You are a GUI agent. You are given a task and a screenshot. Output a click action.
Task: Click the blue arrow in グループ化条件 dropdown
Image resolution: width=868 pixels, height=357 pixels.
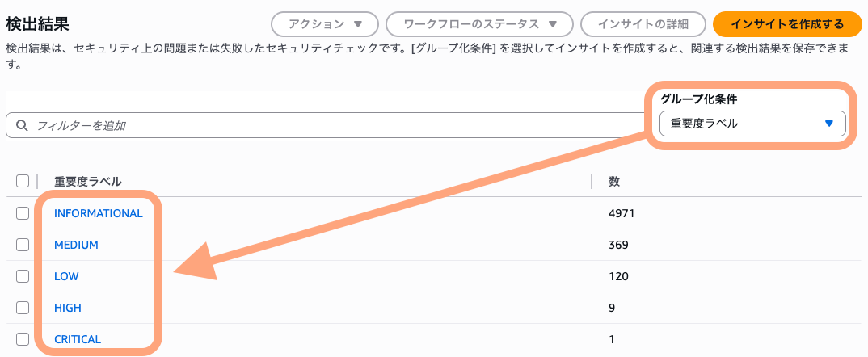point(828,124)
